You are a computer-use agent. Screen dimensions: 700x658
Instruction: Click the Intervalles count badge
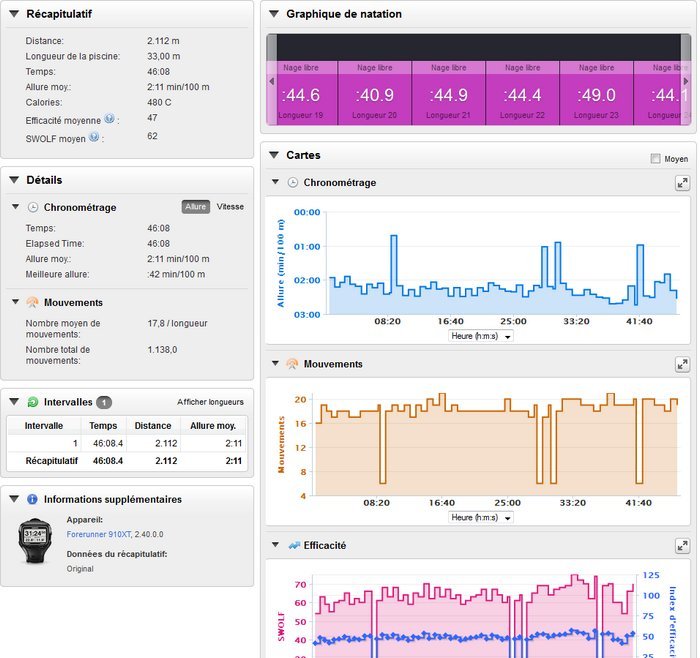tap(104, 402)
